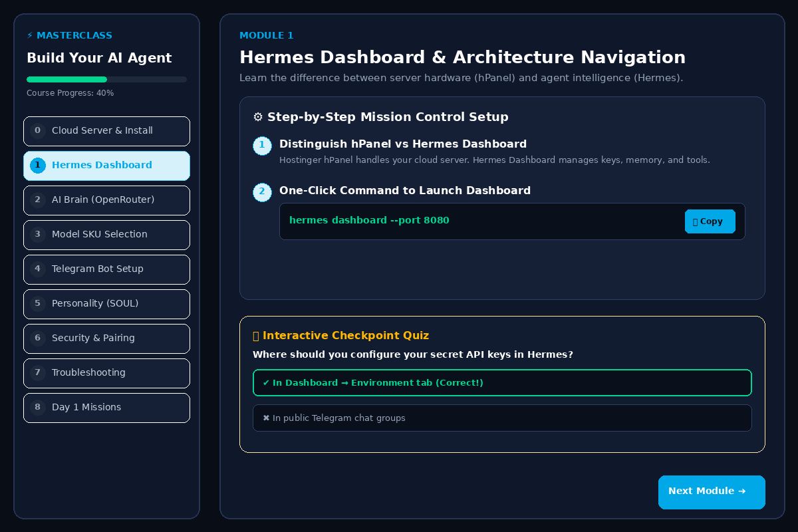Click Hermes Dashboard & Architecture Navigation heading
This screenshot has width=798, height=532.
click(462, 57)
